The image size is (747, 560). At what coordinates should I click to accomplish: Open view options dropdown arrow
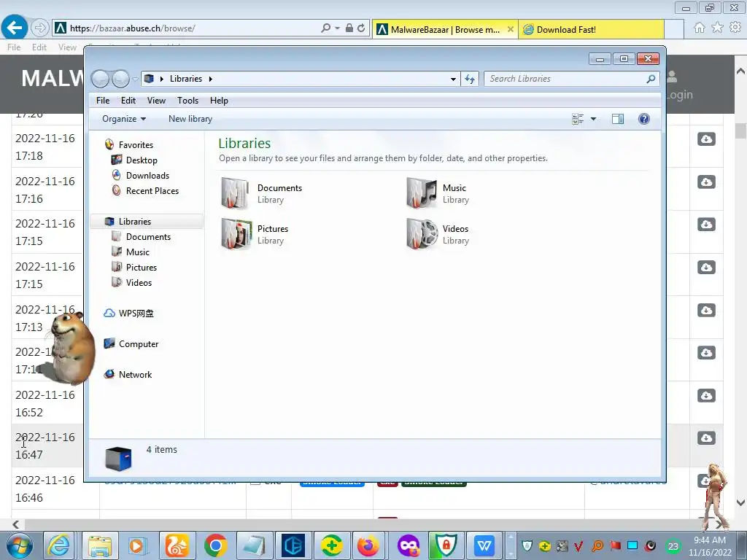(x=594, y=119)
